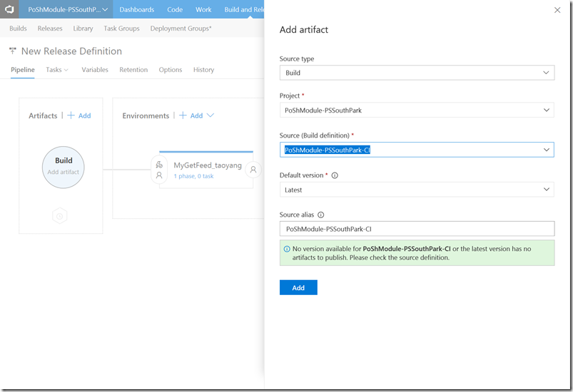Open Default version Latest dropdown
This screenshot has height=392, width=573.
click(x=417, y=190)
